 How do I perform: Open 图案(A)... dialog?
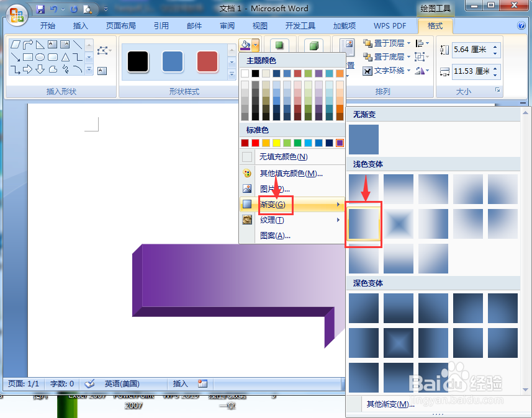click(x=292, y=235)
